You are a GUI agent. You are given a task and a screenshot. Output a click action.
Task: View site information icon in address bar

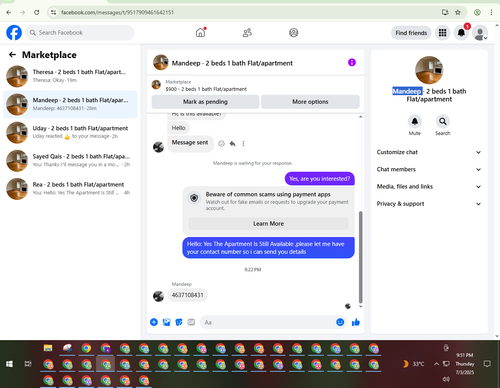(x=53, y=12)
